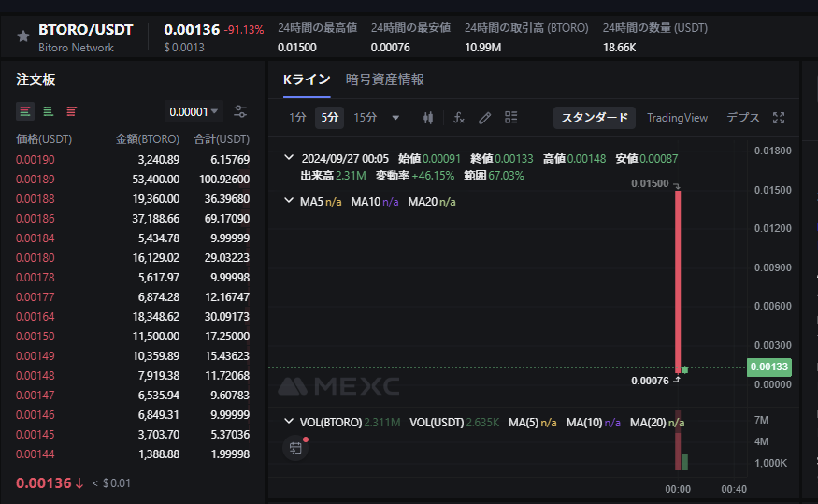The width and height of the screenshot is (818, 504).
Task: Select ask price 0.00164 row
Action: pyautogui.click(x=133, y=317)
